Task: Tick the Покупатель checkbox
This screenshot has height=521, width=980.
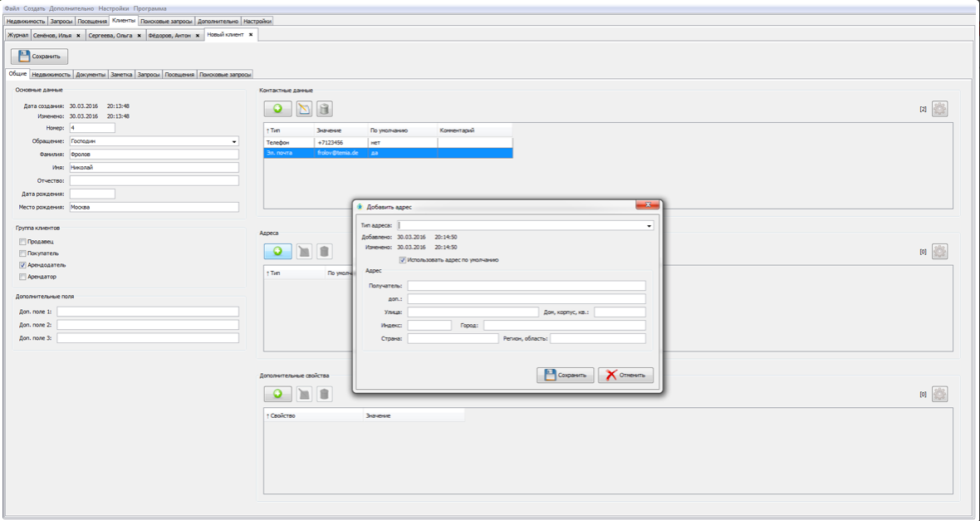Action: (x=22, y=253)
